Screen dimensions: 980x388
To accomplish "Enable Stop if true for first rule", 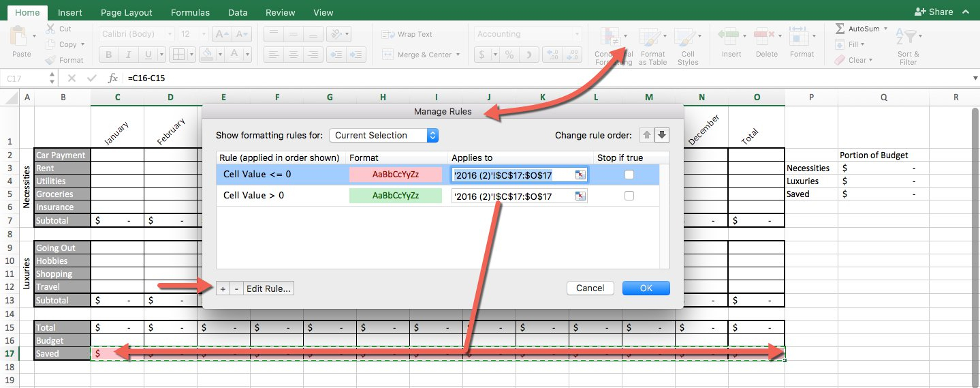I will (x=629, y=175).
